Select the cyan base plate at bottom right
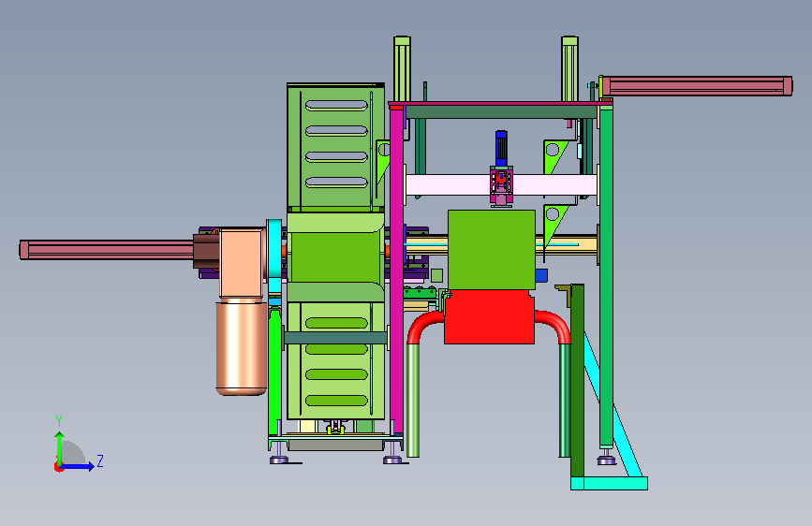This screenshot has height=526, width=812. [609, 484]
